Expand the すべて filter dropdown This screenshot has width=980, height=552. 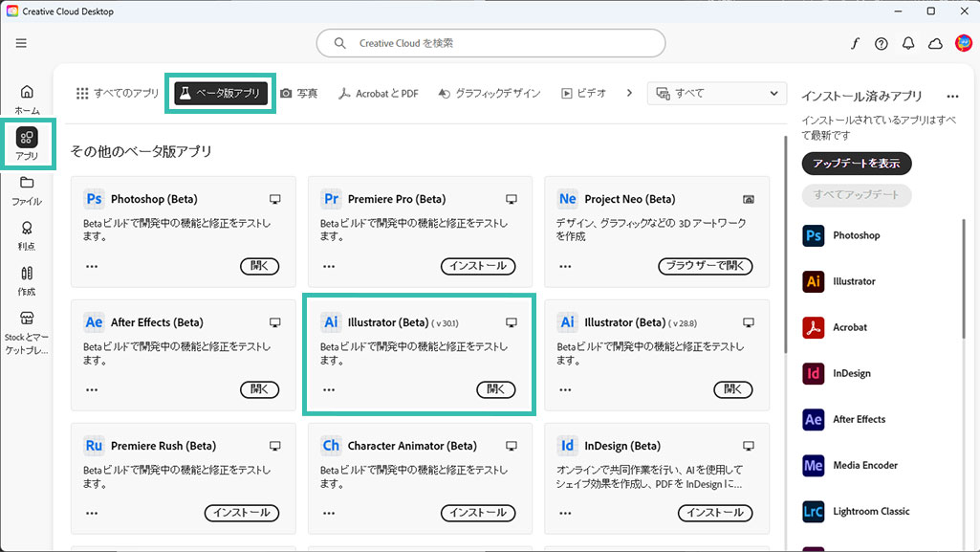pyautogui.click(x=717, y=94)
